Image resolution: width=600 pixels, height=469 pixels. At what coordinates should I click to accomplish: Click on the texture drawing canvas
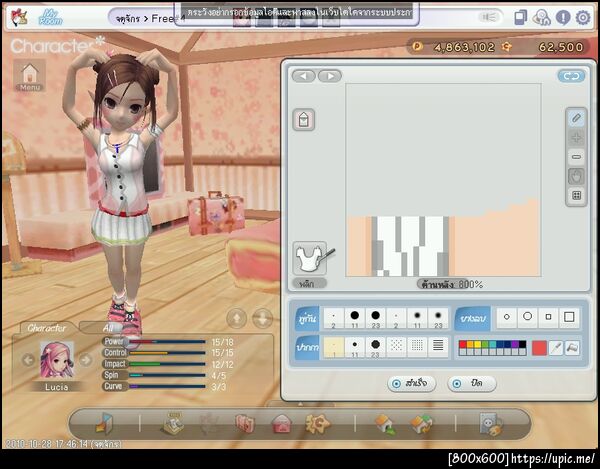[x=443, y=180]
